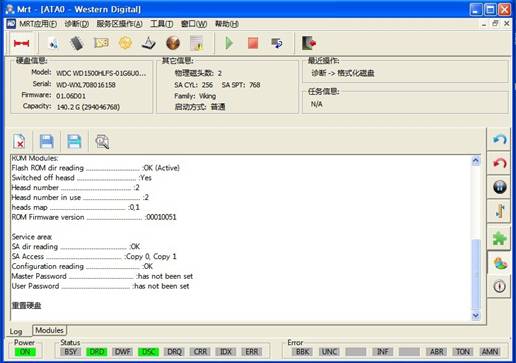Click the second floppy save-as icon
The width and height of the screenshot is (516, 363).
click(74, 141)
